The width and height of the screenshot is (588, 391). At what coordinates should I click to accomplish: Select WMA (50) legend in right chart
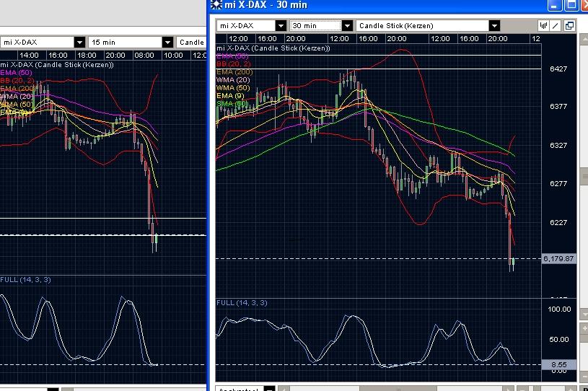(233, 87)
